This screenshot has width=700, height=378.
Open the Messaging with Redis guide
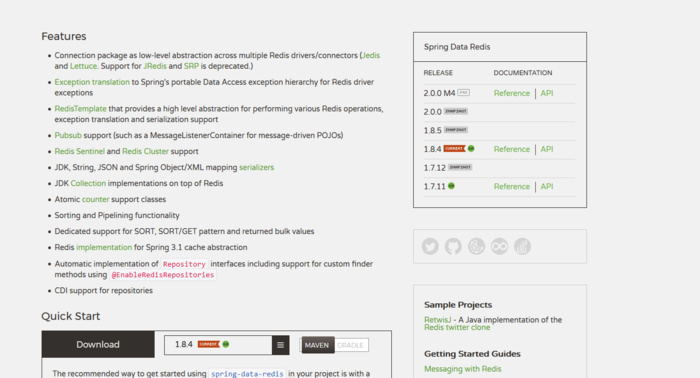pos(462,369)
